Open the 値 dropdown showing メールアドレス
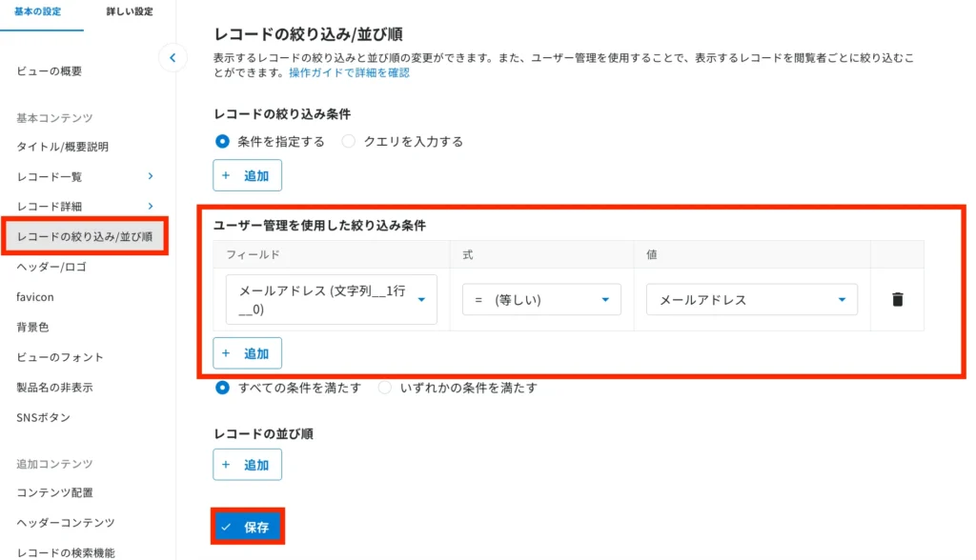976x560 pixels. (x=752, y=299)
